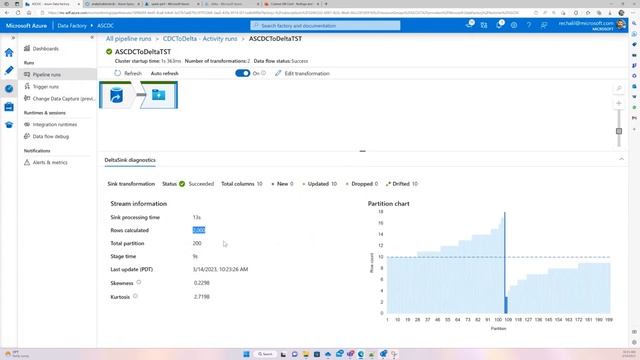Open the Windows Start menu

246,354
